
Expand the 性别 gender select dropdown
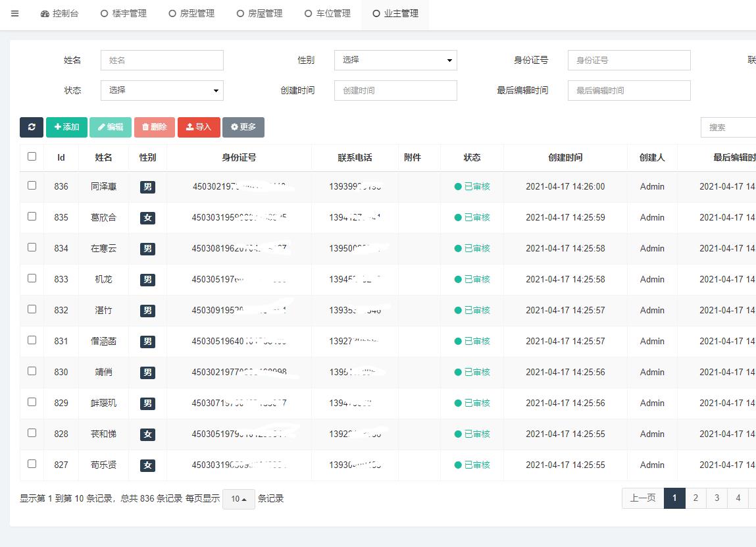point(395,60)
